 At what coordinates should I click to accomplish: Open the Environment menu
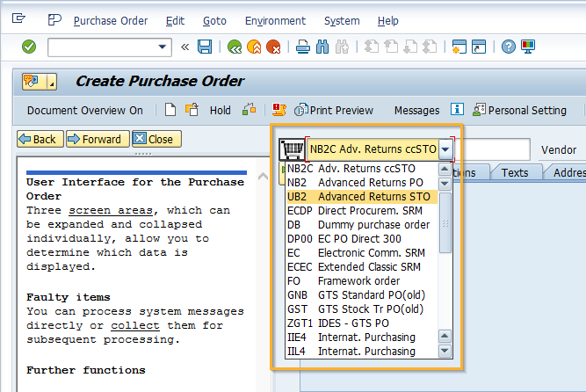tap(276, 20)
